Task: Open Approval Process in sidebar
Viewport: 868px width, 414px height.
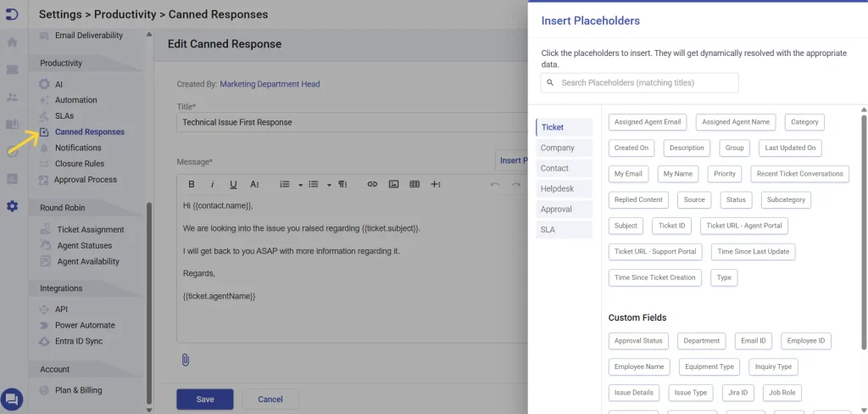Action: click(86, 180)
